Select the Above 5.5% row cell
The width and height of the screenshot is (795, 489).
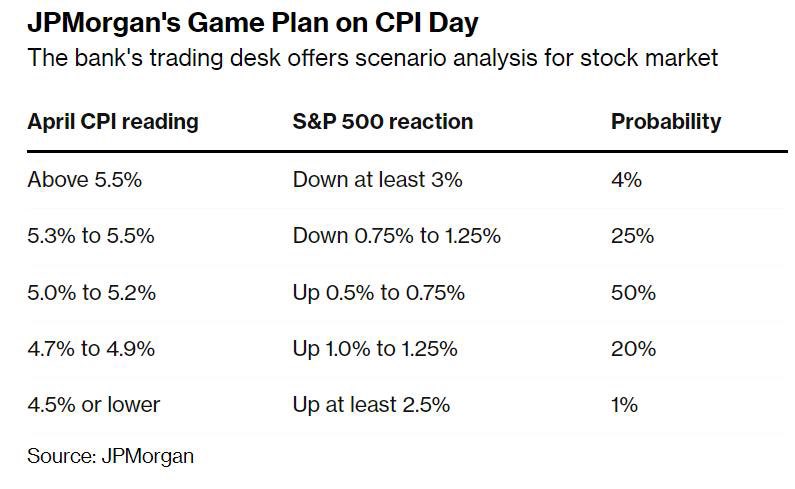85,180
